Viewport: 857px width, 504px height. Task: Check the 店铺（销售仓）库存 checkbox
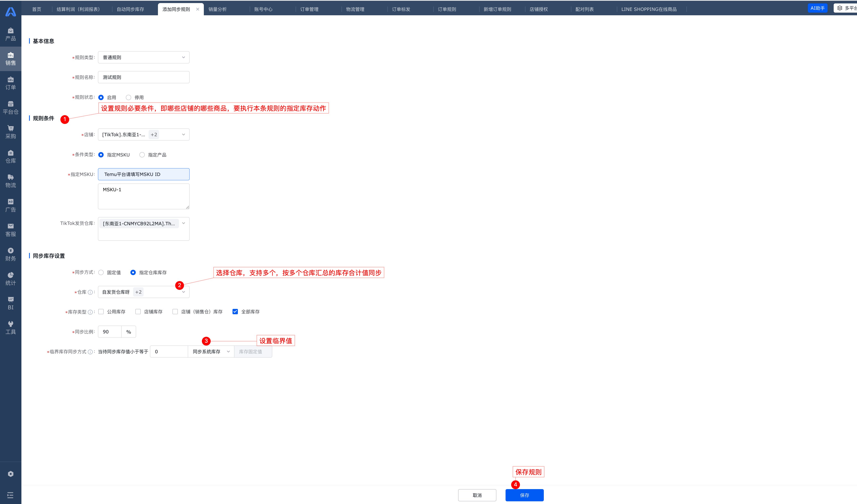click(x=175, y=312)
